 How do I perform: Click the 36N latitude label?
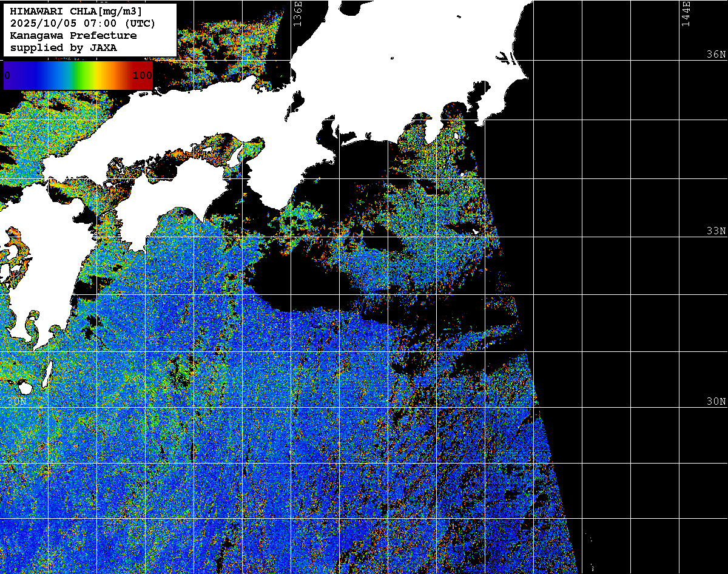(x=716, y=54)
